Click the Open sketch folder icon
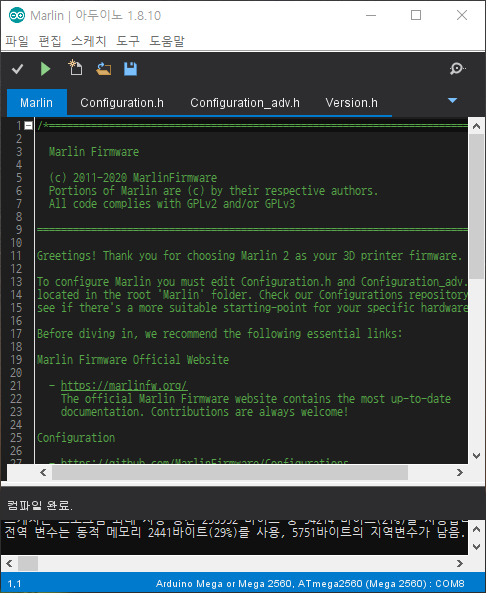Image resolution: width=486 pixels, height=593 pixels. [103, 69]
